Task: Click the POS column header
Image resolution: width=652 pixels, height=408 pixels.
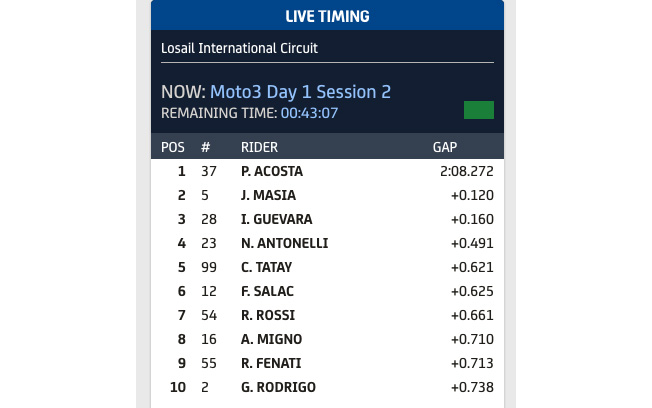Action: coord(173,147)
